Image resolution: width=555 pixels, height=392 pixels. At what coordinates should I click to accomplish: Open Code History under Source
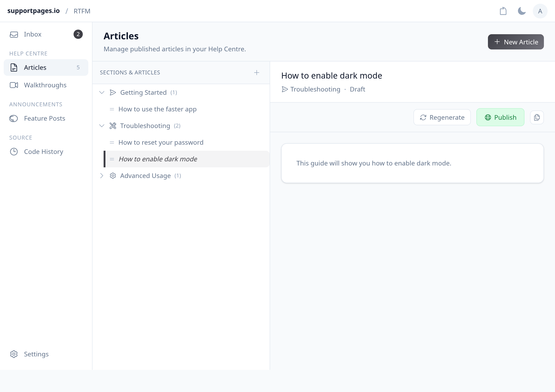[46, 152]
